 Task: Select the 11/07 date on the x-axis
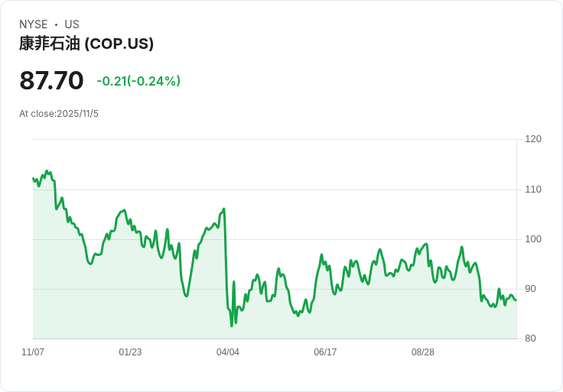(x=33, y=352)
